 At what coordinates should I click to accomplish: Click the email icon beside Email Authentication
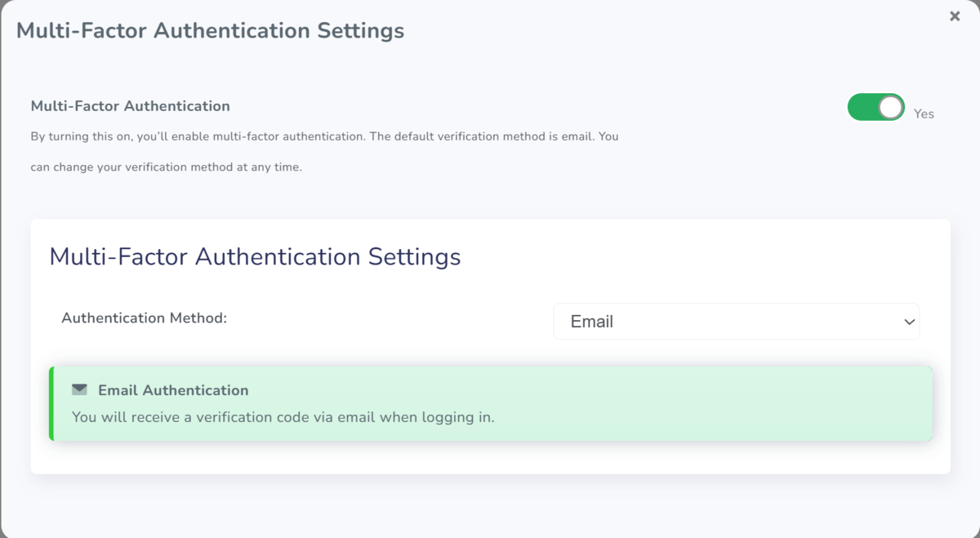coord(78,389)
